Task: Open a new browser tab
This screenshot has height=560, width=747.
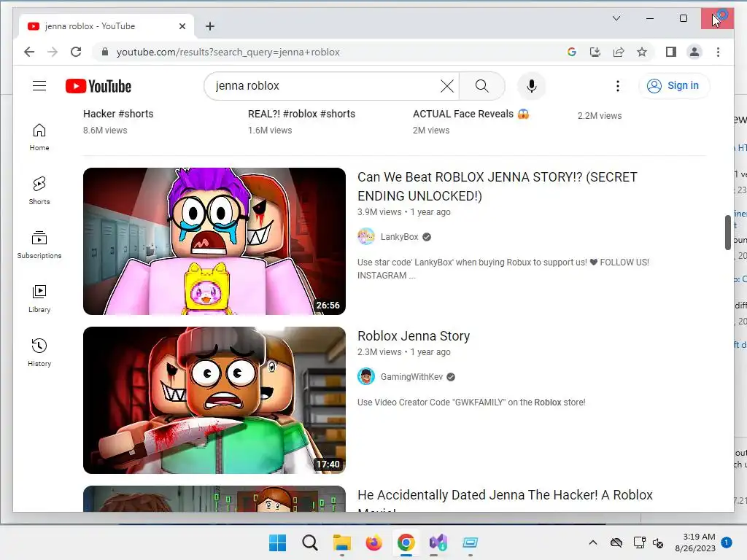Action: coord(209,26)
